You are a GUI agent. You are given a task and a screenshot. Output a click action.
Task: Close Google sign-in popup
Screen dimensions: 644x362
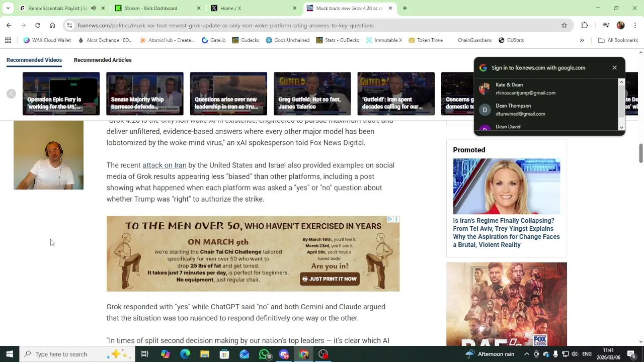[x=614, y=67]
